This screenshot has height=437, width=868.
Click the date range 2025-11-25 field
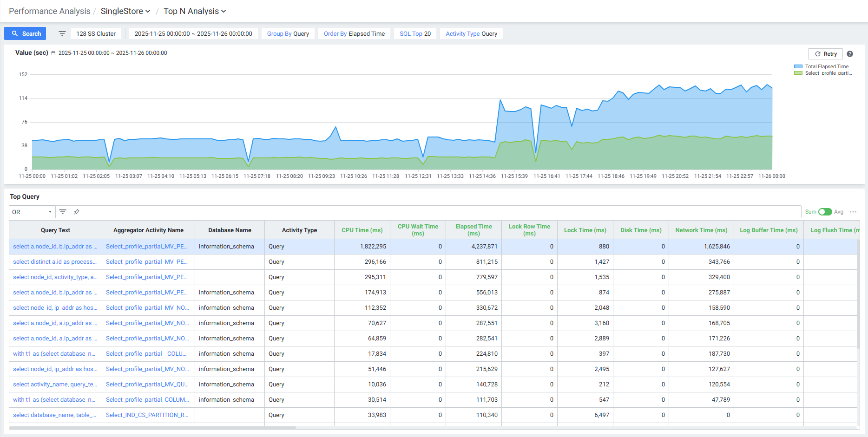[193, 33]
